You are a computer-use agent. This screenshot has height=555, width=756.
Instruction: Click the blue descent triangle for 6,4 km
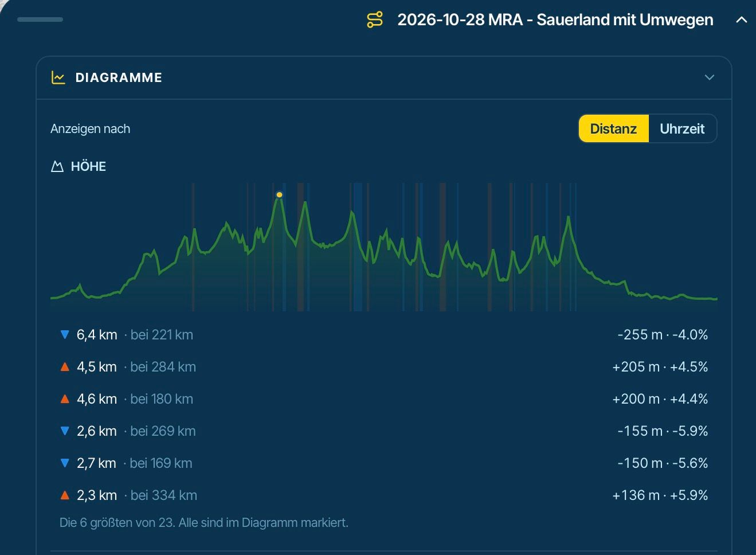65,335
